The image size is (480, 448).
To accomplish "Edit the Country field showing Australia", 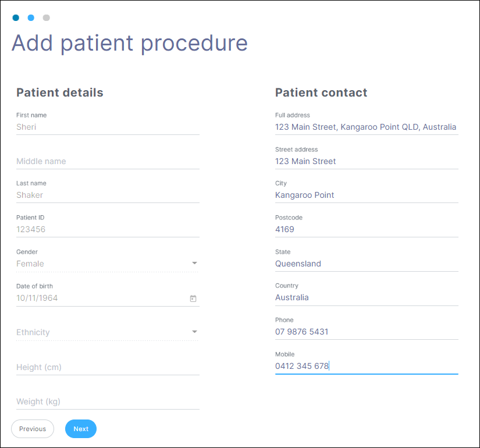I will [366, 297].
